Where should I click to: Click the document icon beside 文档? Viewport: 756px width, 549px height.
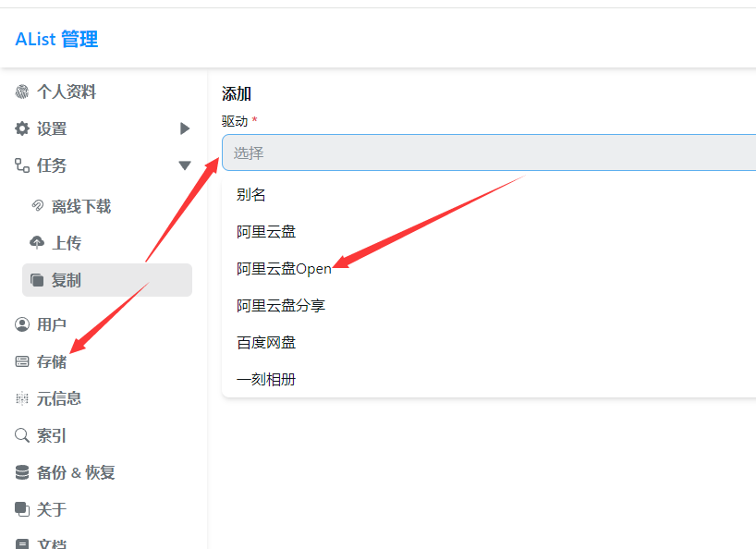[x=21, y=543]
